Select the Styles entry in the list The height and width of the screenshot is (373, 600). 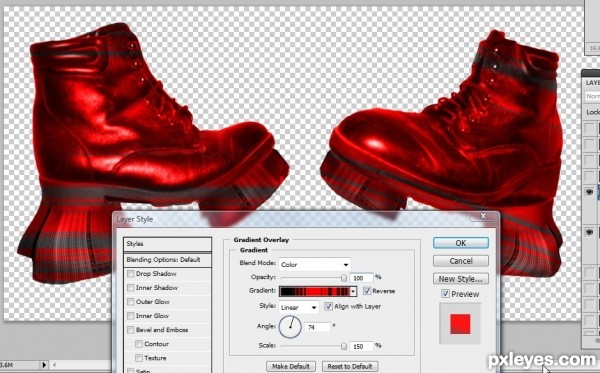[x=168, y=244]
